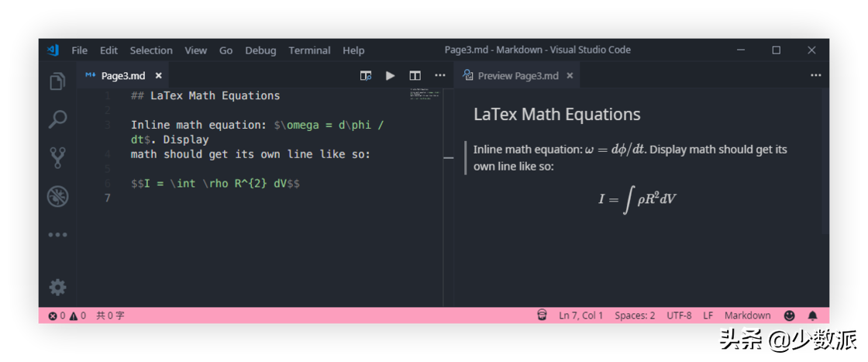Change indentation via Spaces: 2

(635, 315)
